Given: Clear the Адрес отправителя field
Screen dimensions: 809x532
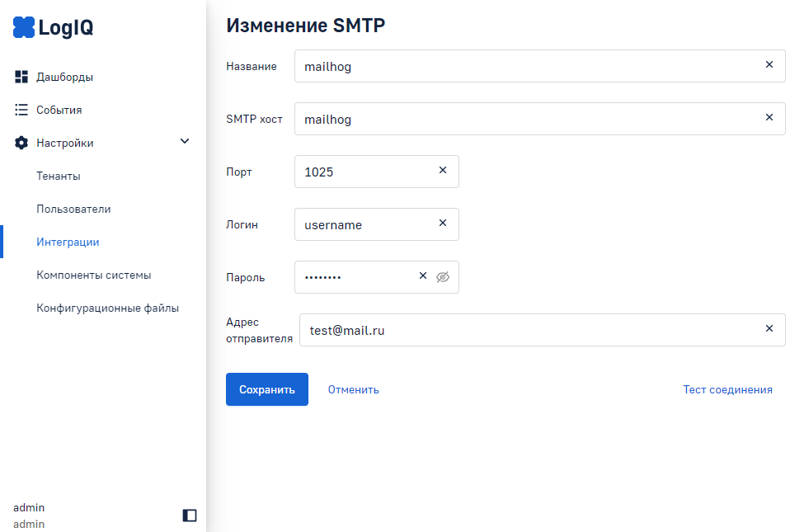Looking at the screenshot, I should 769,329.
